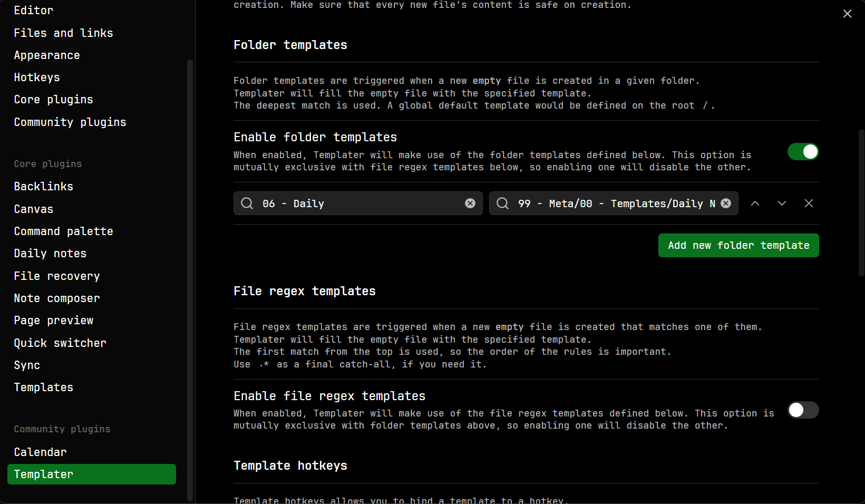865x504 pixels.
Task: Move folder template rule up
Action: (755, 203)
